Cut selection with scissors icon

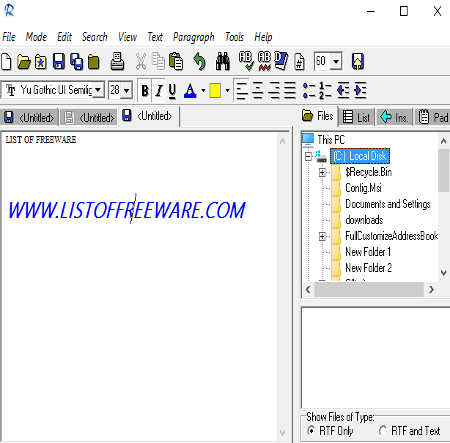(x=141, y=62)
